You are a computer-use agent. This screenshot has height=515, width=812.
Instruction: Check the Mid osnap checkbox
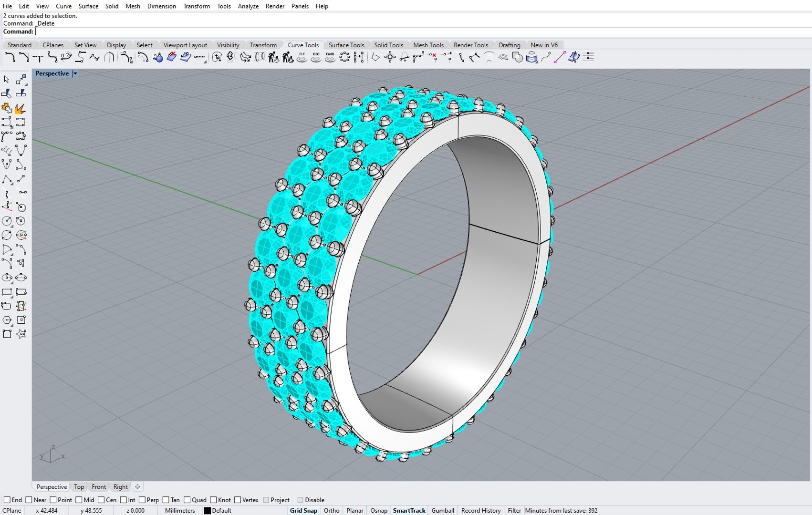[79, 500]
